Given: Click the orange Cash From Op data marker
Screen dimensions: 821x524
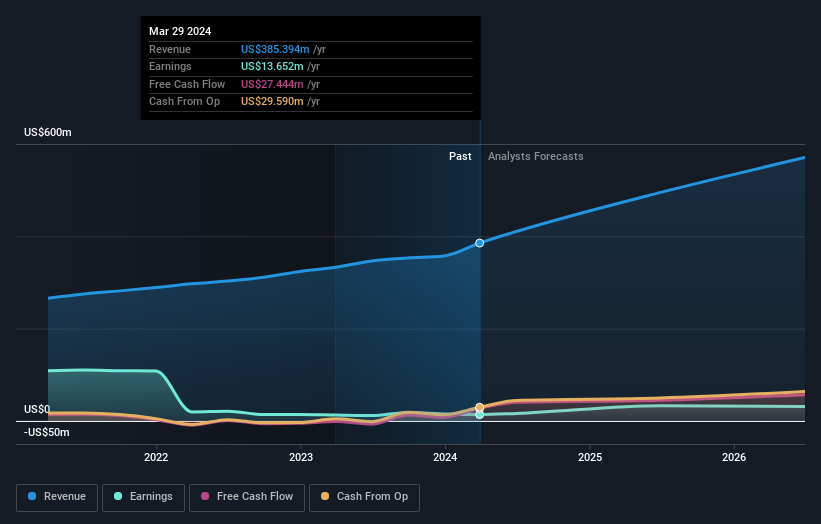Looking at the screenshot, I should [x=480, y=407].
